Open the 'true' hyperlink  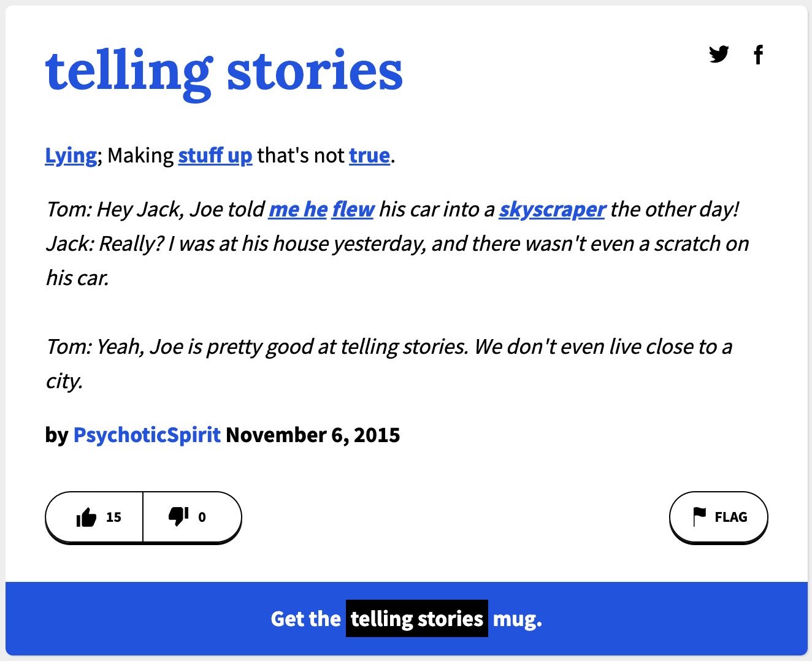pyautogui.click(x=369, y=156)
